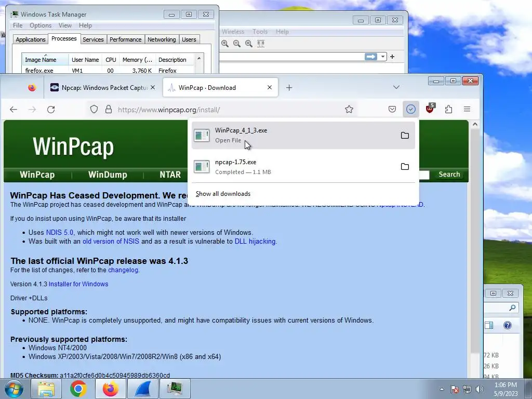Select firefox.exe process row
Image resolution: width=532 pixels, height=399 pixels.
tap(108, 71)
